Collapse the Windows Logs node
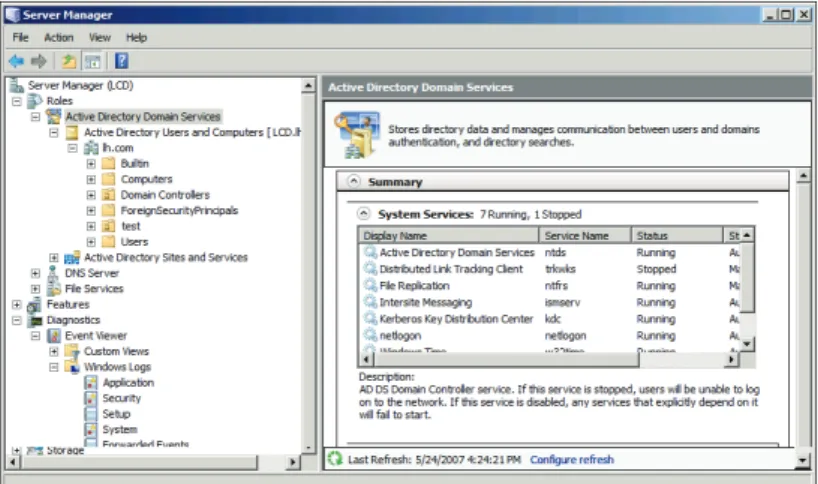Image resolution: width=818 pixels, height=484 pixels. [54, 367]
